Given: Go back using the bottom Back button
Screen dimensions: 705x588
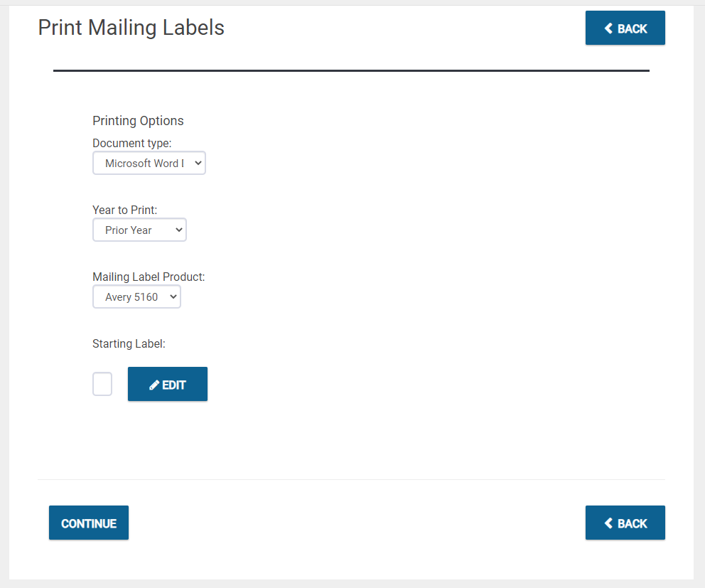Looking at the screenshot, I should point(625,523).
